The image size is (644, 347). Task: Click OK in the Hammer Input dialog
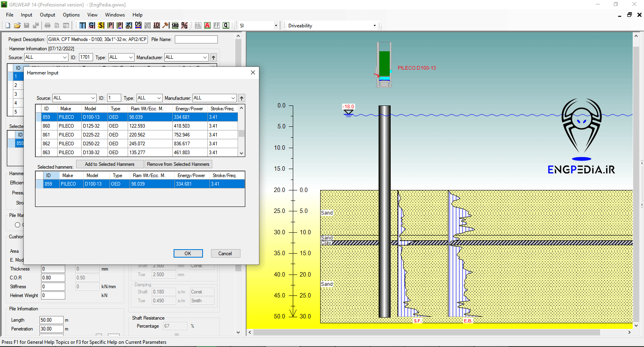click(188, 253)
